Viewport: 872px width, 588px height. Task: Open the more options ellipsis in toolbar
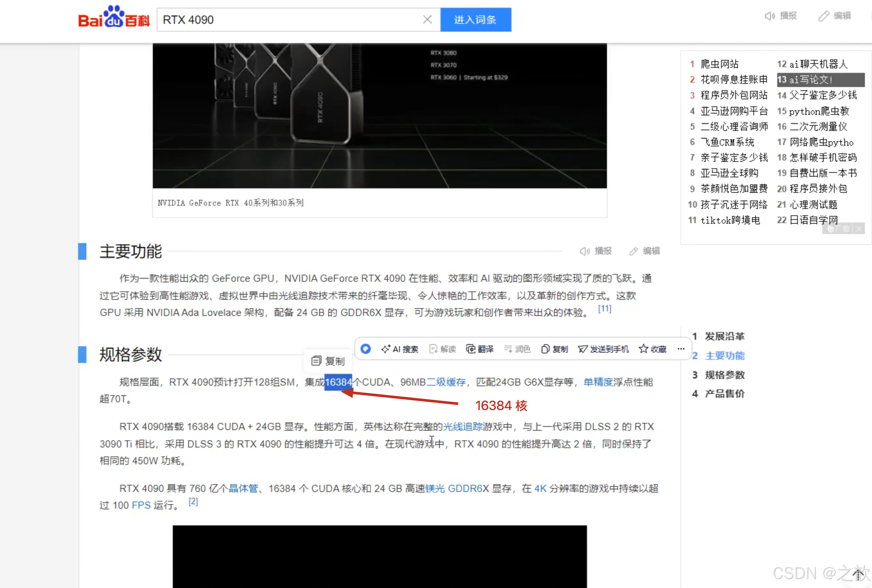coord(681,349)
